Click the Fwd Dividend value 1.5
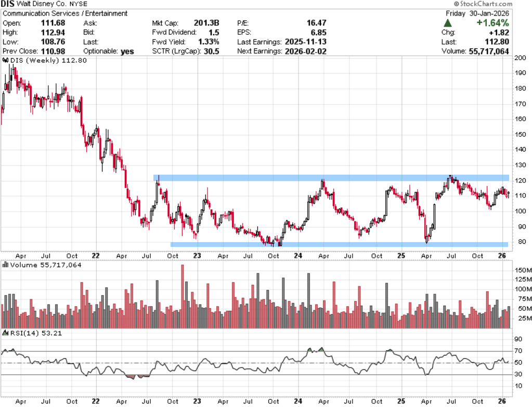This screenshot has width=532, height=407. tap(214, 33)
